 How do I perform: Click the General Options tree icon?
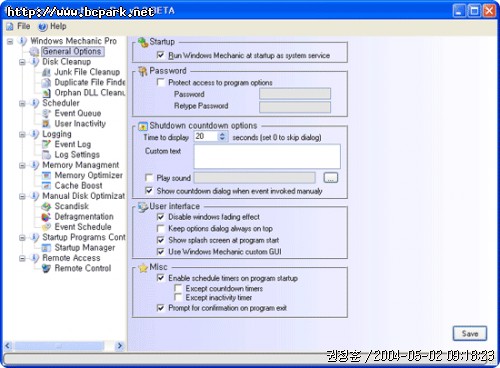[x=34, y=51]
